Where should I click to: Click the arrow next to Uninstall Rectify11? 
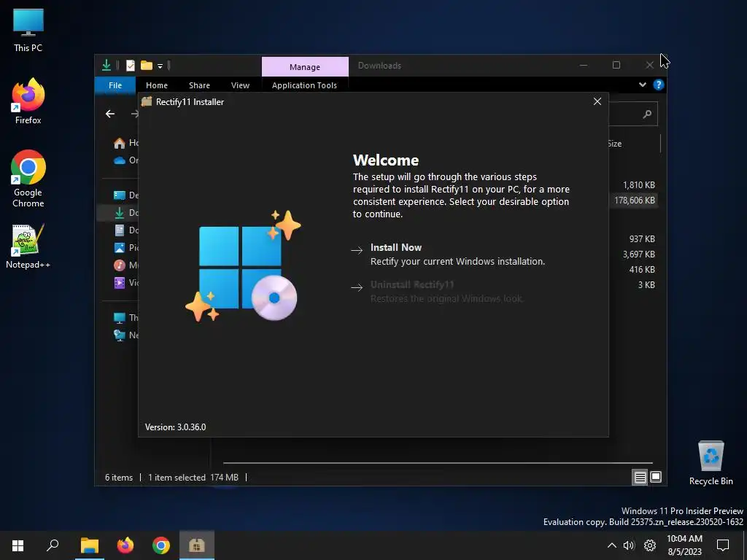tap(357, 287)
